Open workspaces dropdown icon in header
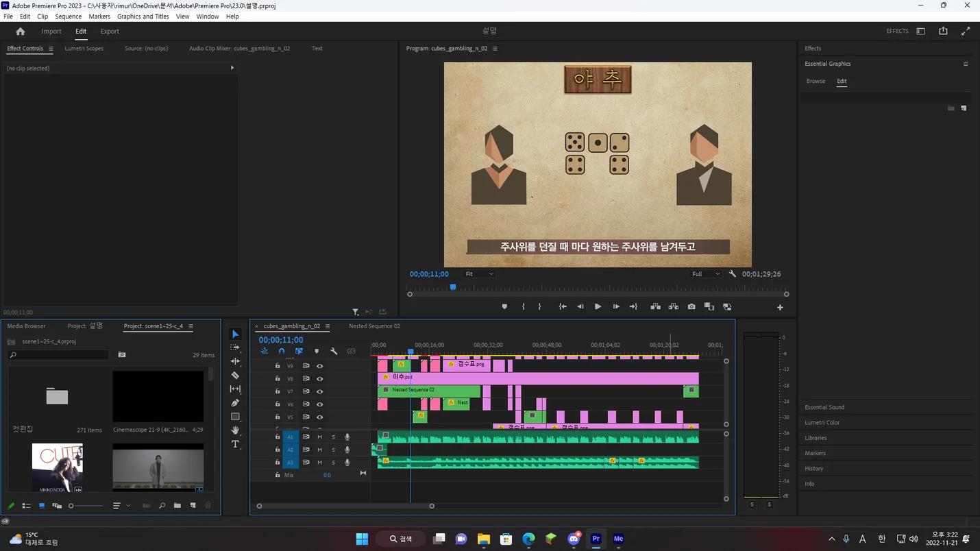 click(x=920, y=31)
